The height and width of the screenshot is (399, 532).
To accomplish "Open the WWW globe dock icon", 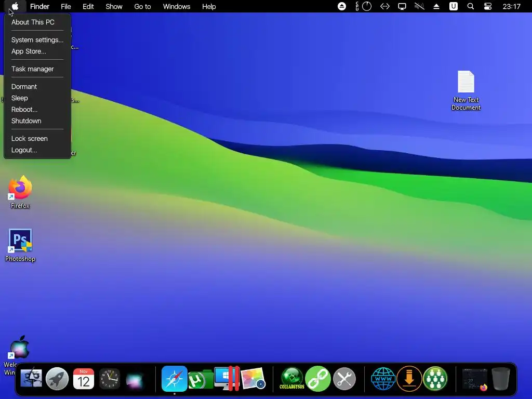I will (383, 378).
